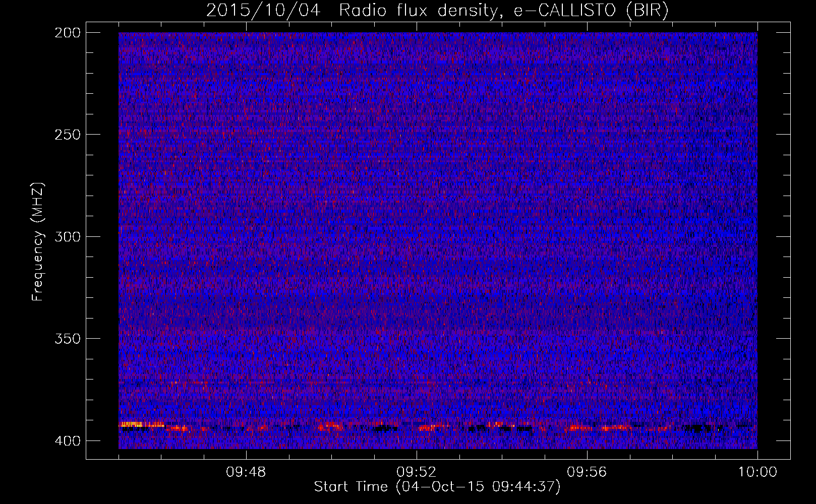Image resolution: width=816 pixels, height=504 pixels.
Task: Click the 300 frequency tick label
Action: pos(67,237)
